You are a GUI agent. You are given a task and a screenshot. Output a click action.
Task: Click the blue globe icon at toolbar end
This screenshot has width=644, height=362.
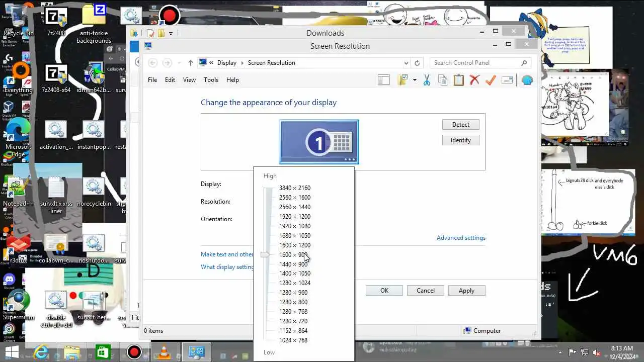[x=527, y=80]
